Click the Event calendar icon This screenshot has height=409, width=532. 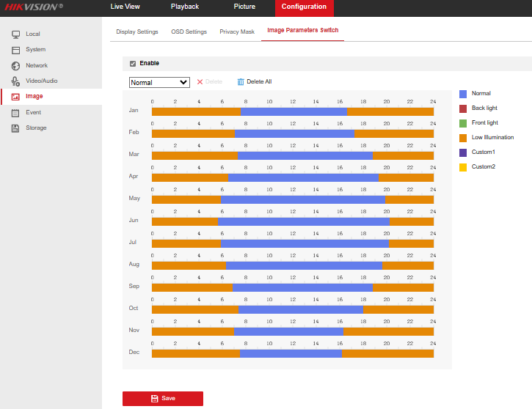pyautogui.click(x=15, y=112)
